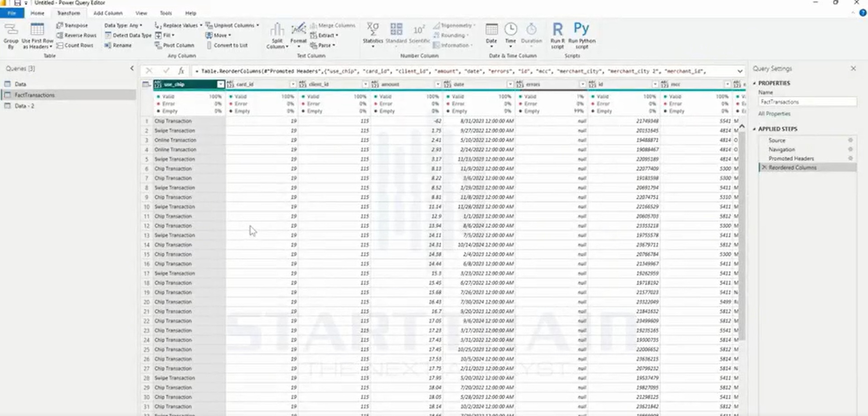
Task: Open settings gear for Navigation step
Action: (850, 150)
